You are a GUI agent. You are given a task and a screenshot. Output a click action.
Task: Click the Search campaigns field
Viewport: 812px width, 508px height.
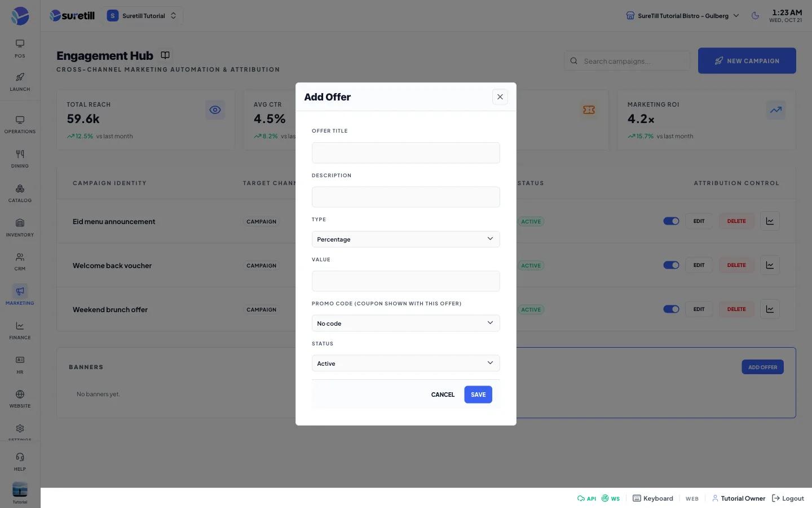(x=627, y=61)
